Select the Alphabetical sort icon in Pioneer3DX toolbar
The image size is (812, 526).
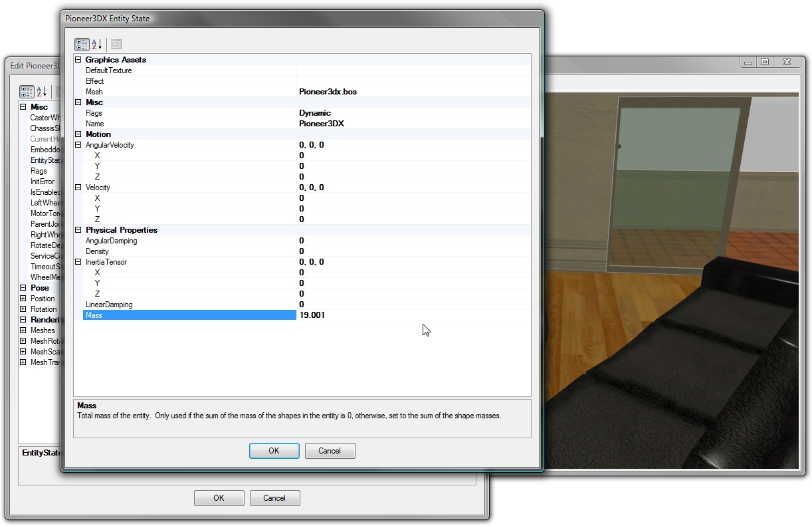(x=97, y=44)
